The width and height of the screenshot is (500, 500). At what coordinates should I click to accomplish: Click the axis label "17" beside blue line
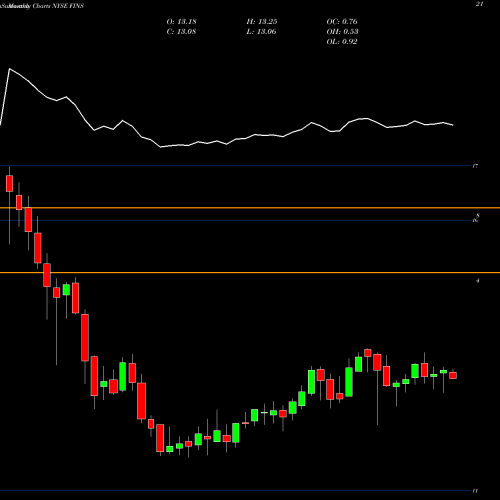[475, 166]
